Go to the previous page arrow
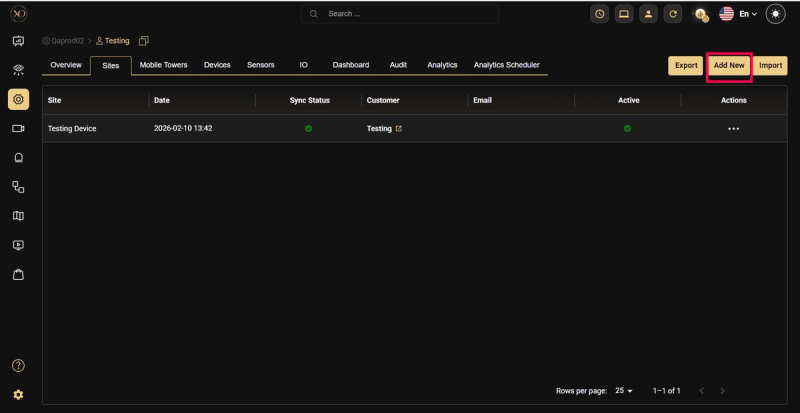800x413 pixels. point(702,391)
